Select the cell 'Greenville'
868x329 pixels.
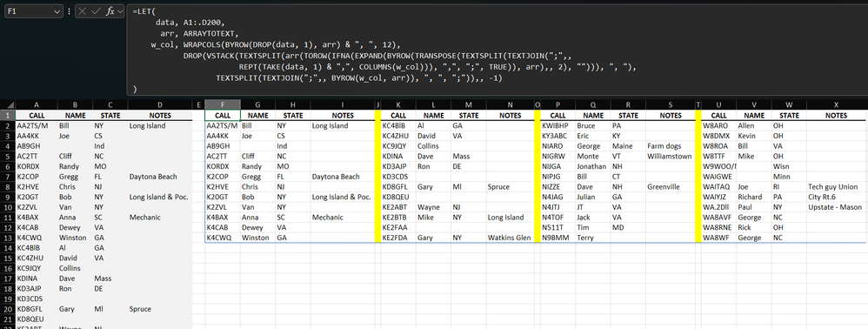coord(671,186)
